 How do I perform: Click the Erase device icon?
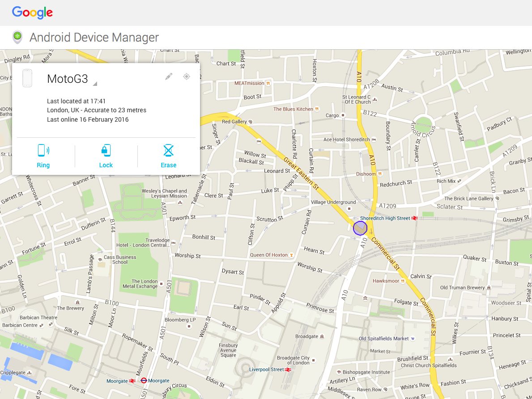click(169, 150)
